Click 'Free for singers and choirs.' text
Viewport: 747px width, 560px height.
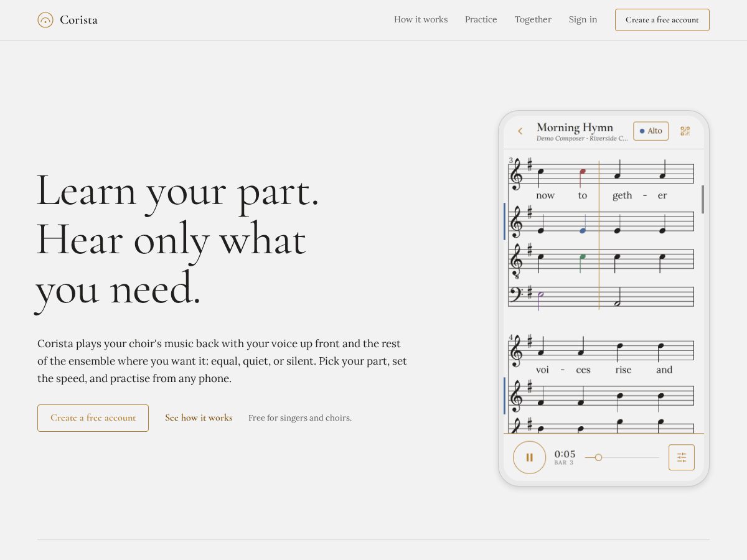300,418
